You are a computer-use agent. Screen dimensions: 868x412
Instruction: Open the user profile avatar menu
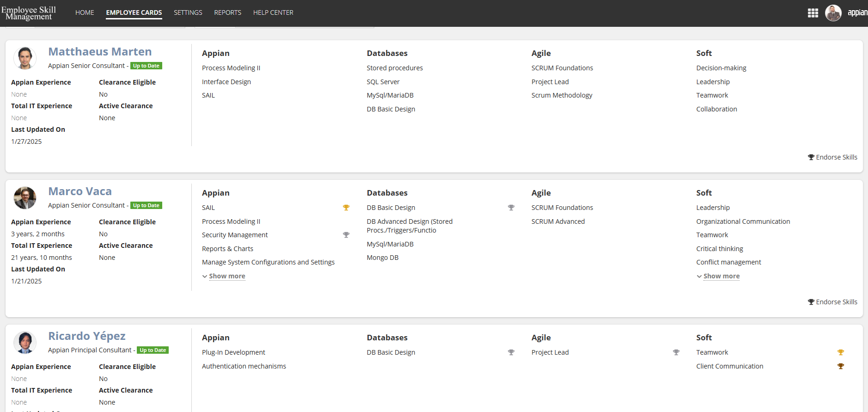[833, 13]
